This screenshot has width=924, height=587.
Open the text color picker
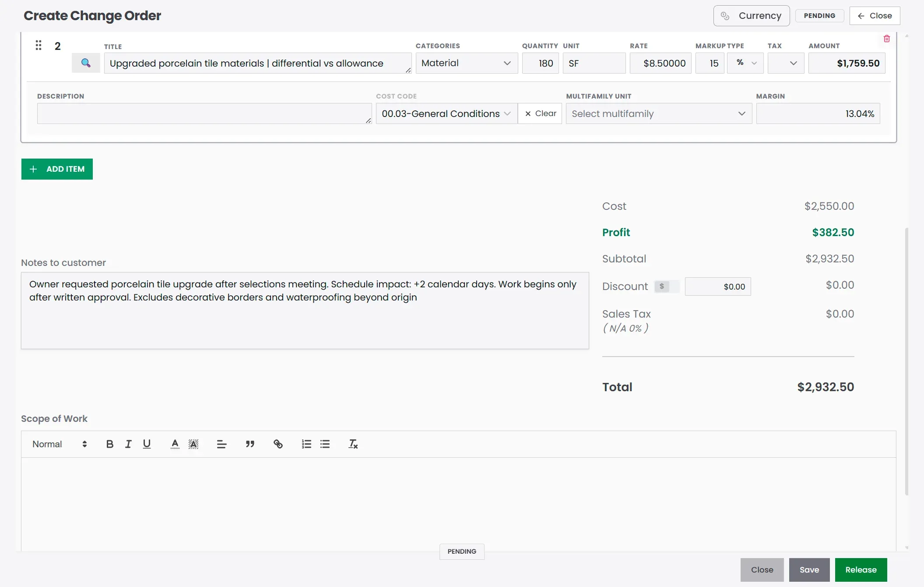click(175, 444)
